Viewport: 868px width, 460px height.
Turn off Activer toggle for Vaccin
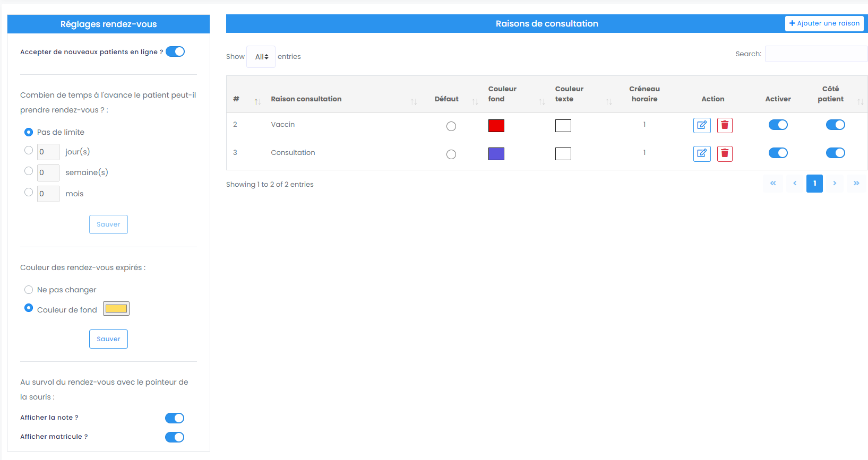(778, 125)
